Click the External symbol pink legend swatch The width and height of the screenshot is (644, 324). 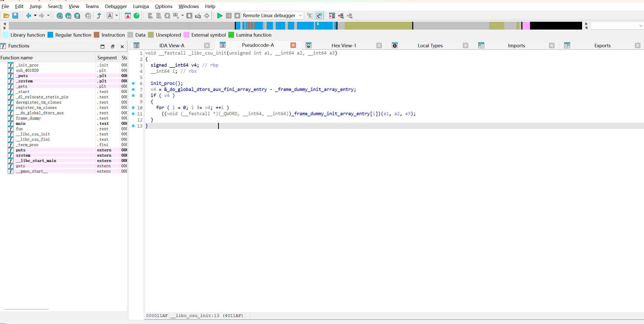point(186,35)
